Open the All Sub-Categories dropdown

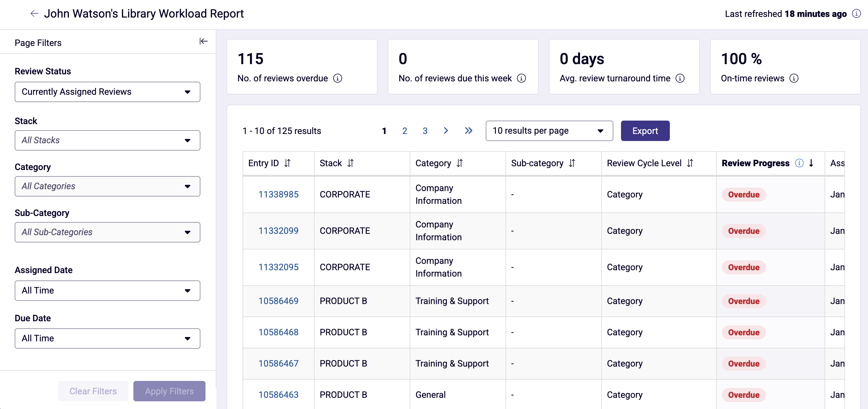(x=108, y=232)
